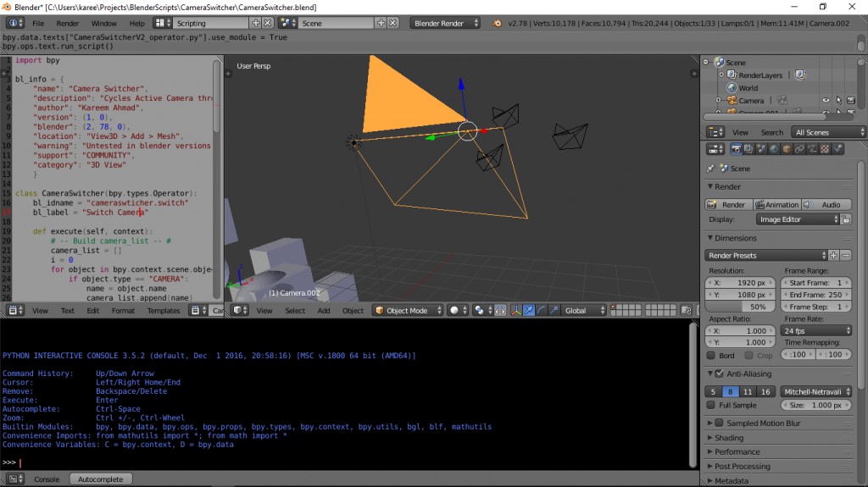
Task: Open the Mitchell-Netravali filter dropdown
Action: 816,392
